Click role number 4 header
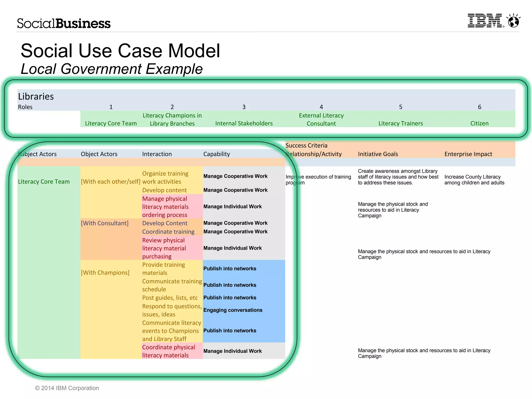Screen dimensions: 532x399 pos(321,107)
